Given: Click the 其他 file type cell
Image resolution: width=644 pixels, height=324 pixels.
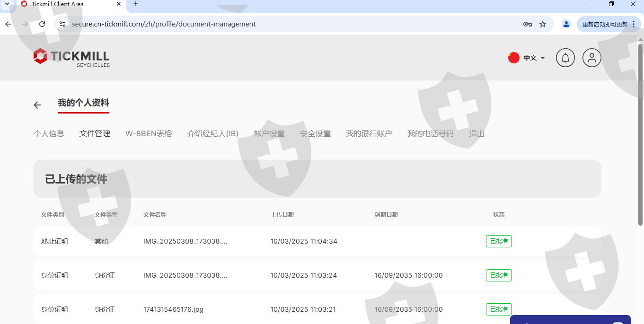Looking at the screenshot, I should (101, 241).
